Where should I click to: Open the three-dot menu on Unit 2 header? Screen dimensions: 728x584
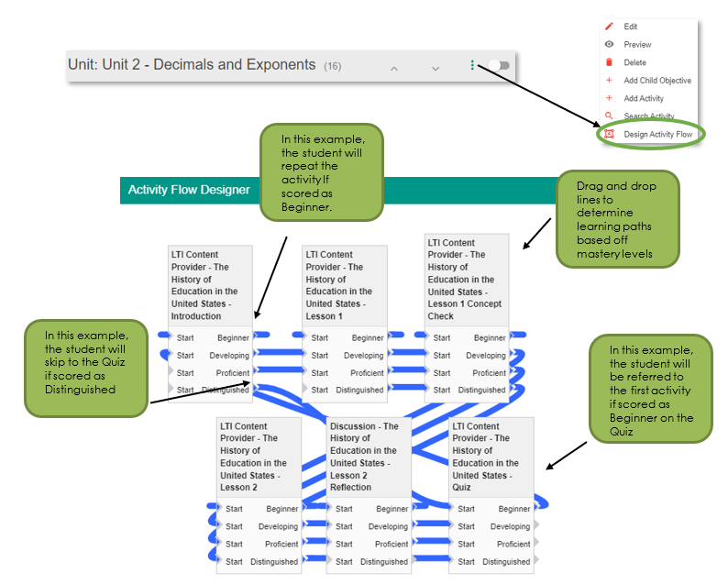472,65
